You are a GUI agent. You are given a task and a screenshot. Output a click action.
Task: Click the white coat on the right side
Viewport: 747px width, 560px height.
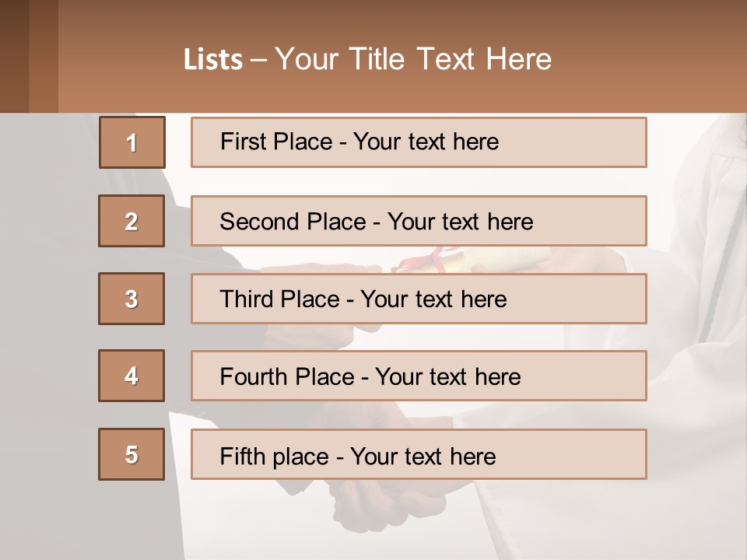click(700, 311)
